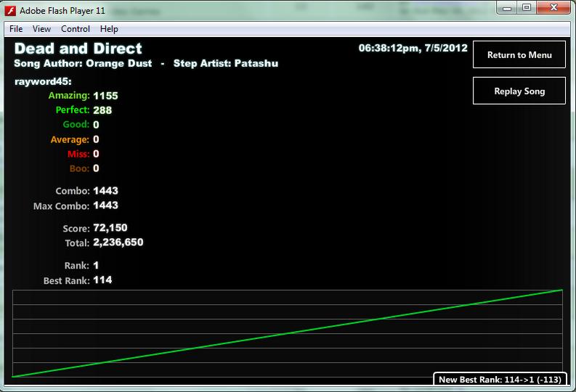576x392 pixels.
Task: Click the green score progress line graph
Action: [x=287, y=333]
